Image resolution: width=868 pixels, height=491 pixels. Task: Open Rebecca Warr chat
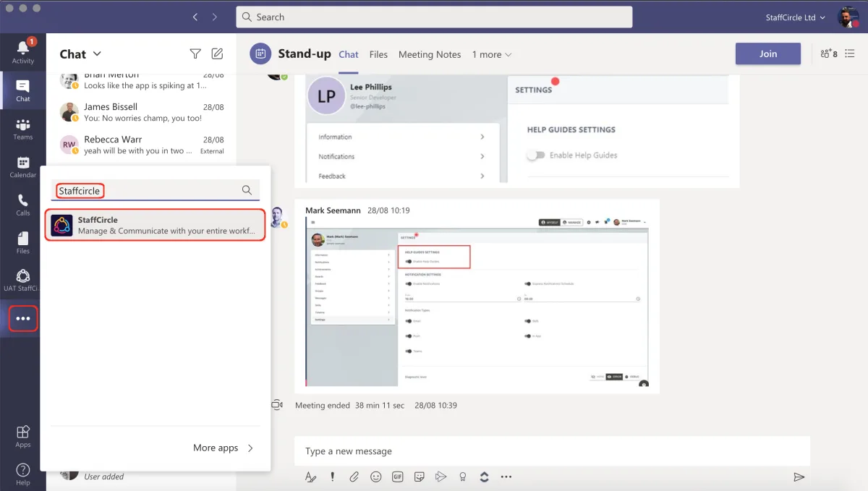tap(142, 145)
